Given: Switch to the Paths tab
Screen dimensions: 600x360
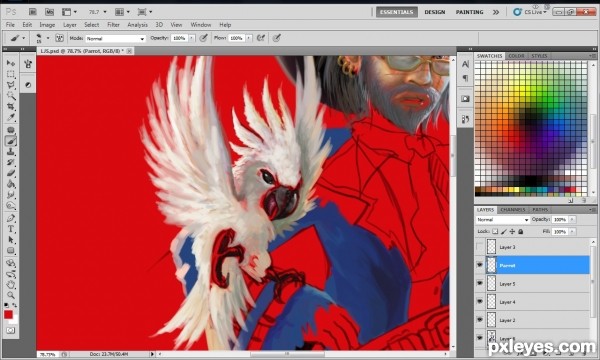Looking at the screenshot, I should tap(540, 210).
